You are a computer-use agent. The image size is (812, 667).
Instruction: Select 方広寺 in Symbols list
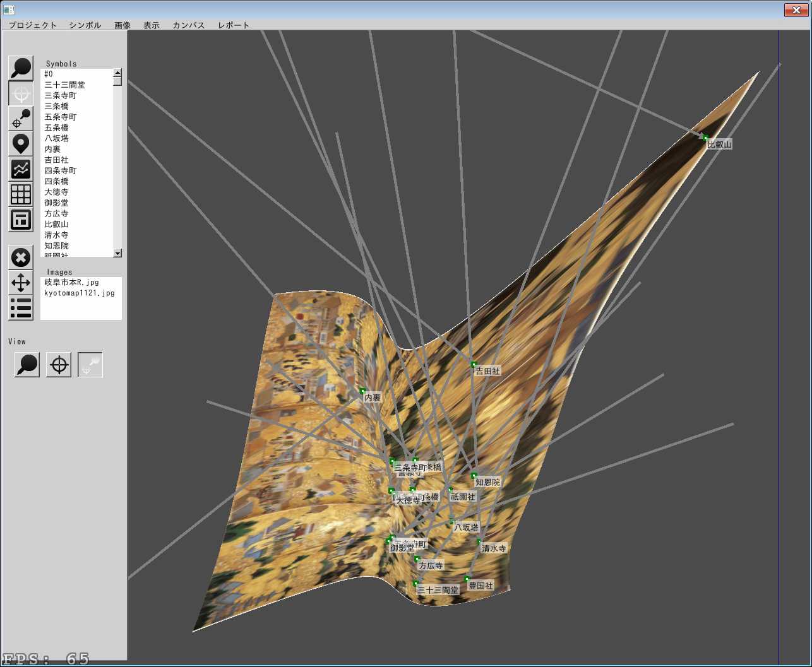(x=76, y=213)
